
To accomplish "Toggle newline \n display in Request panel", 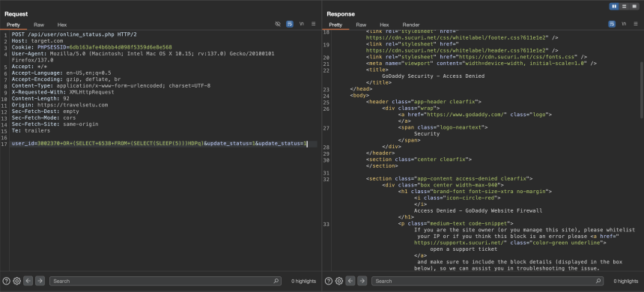I will coord(302,24).
